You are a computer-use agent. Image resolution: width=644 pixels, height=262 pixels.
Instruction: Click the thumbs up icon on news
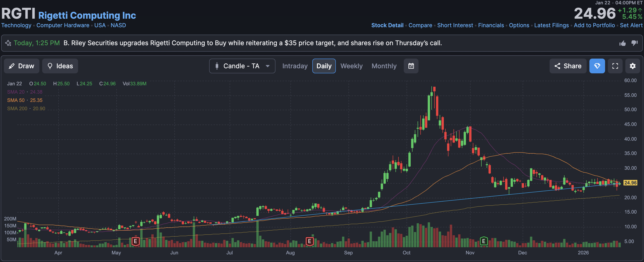coord(622,43)
